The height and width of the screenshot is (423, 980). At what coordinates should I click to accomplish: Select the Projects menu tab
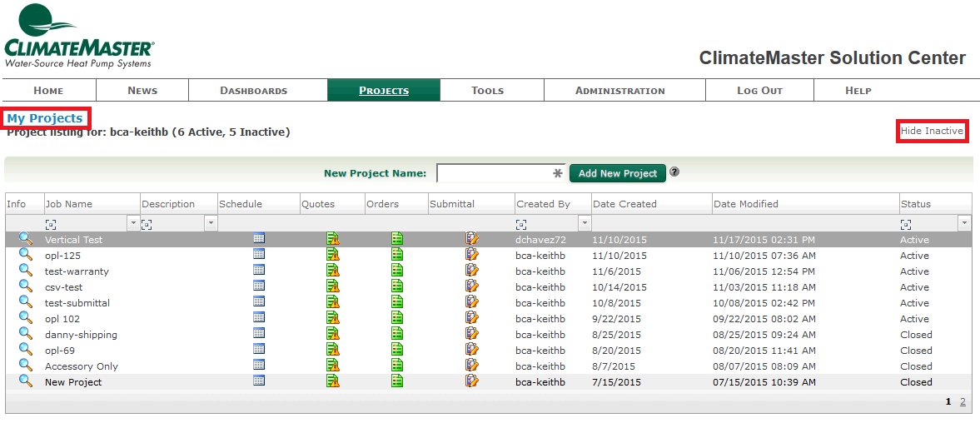pyautogui.click(x=384, y=91)
